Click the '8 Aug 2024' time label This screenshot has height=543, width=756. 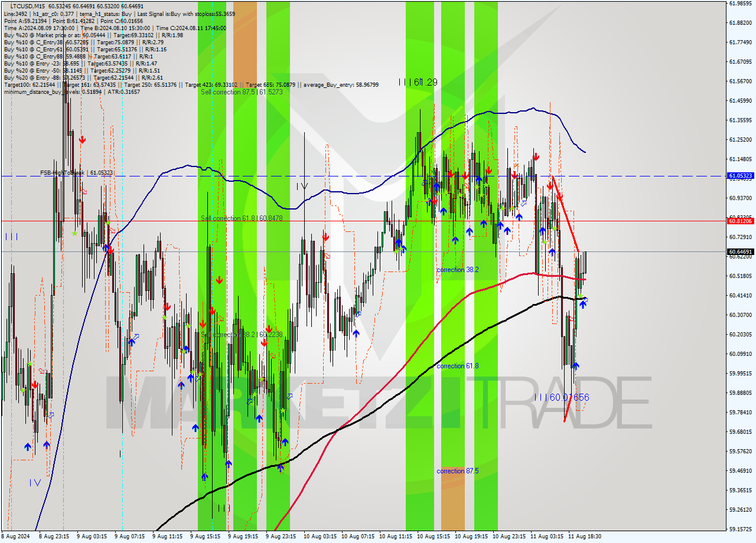click(16, 537)
